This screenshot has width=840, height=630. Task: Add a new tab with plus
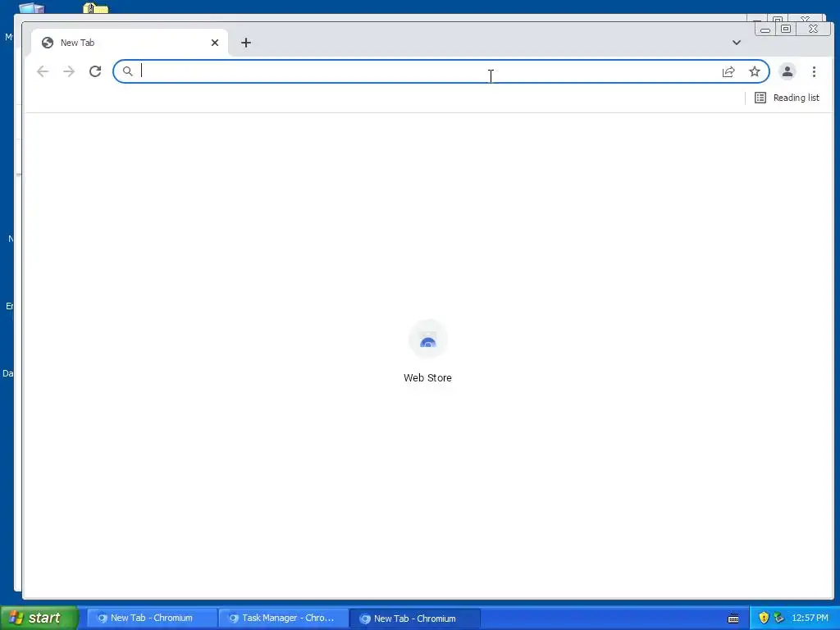pos(246,43)
